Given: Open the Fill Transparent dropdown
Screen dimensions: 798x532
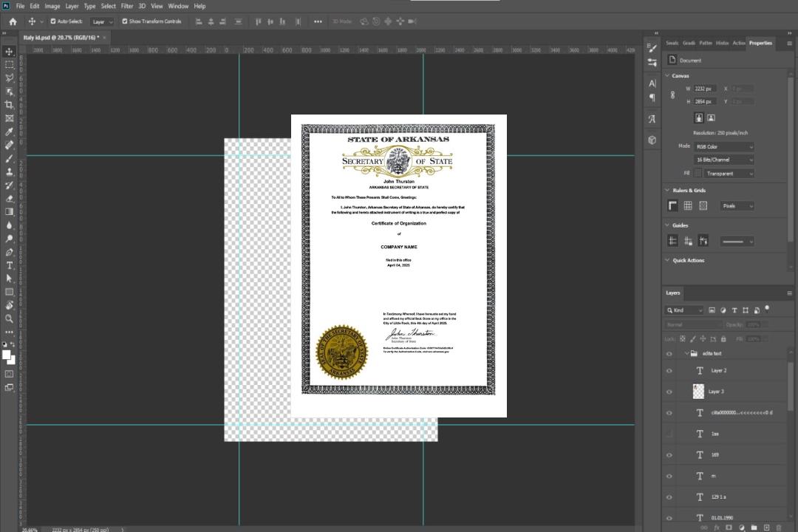Looking at the screenshot, I should 729,174.
